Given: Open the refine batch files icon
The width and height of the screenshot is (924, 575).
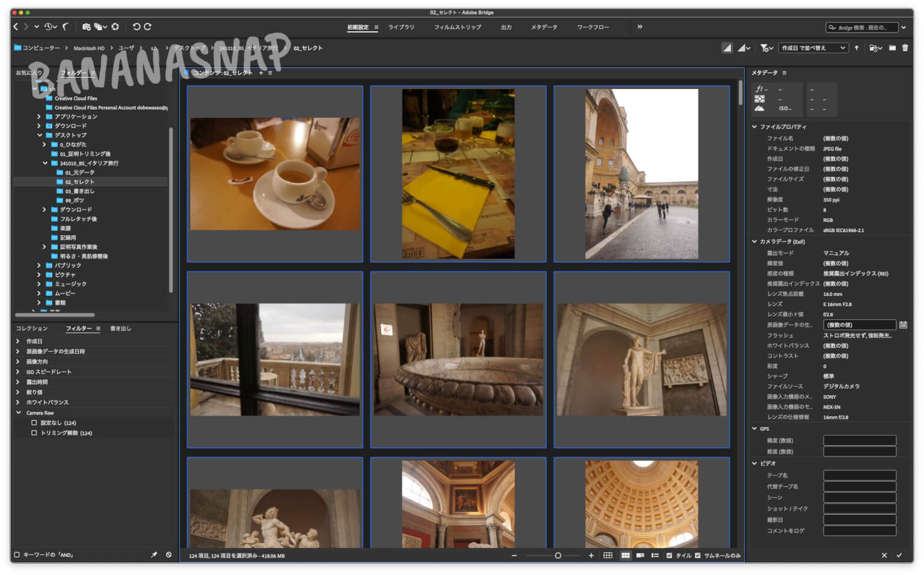Looking at the screenshot, I should click(x=99, y=26).
